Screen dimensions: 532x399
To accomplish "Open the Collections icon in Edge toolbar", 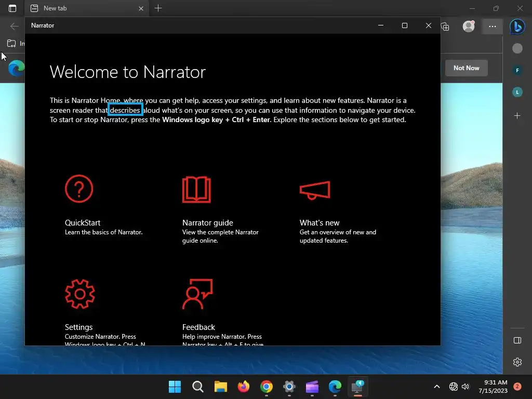I will coord(445,26).
